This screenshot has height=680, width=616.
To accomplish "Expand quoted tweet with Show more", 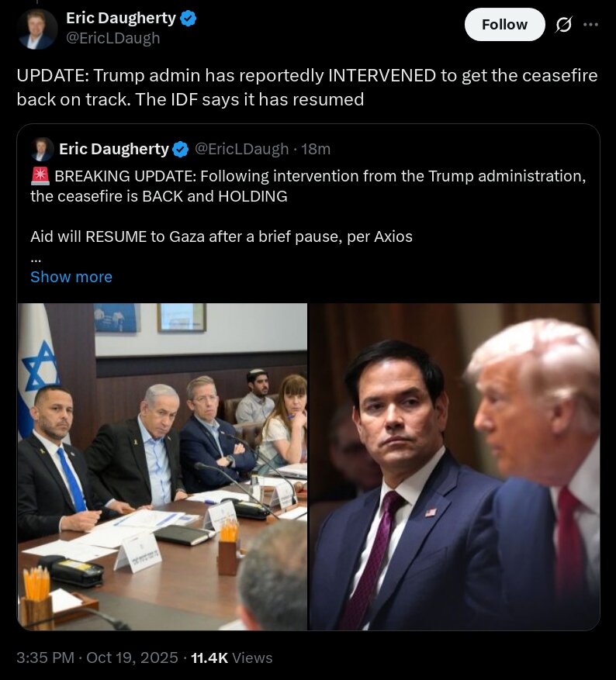I will pyautogui.click(x=71, y=277).
